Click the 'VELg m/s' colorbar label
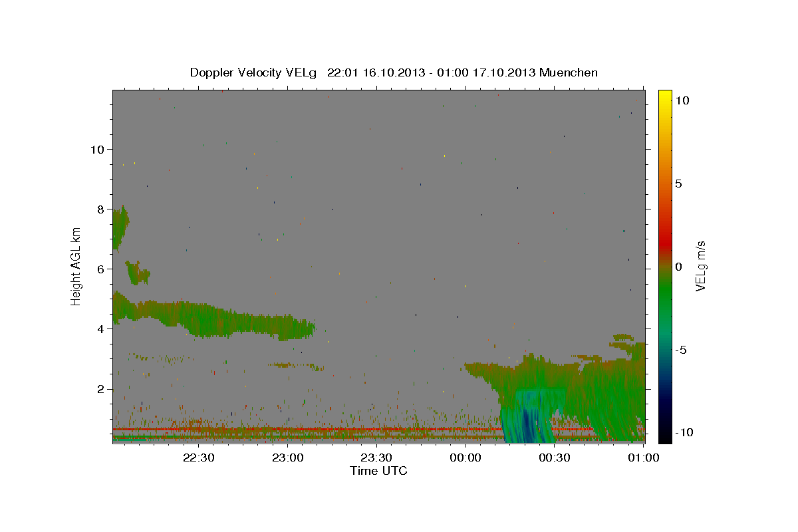Viewport: 798px width, 532px height. pyautogui.click(x=700, y=267)
